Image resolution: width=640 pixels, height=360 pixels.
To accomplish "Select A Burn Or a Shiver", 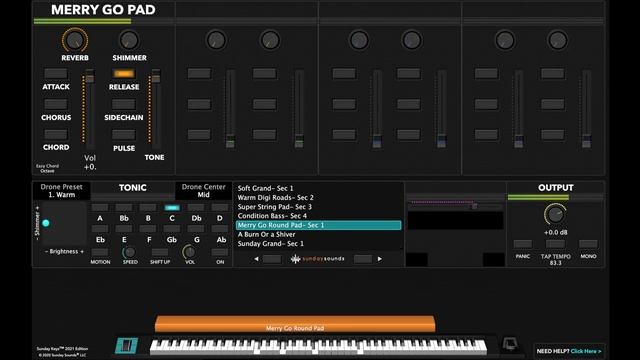I will (x=318, y=235).
